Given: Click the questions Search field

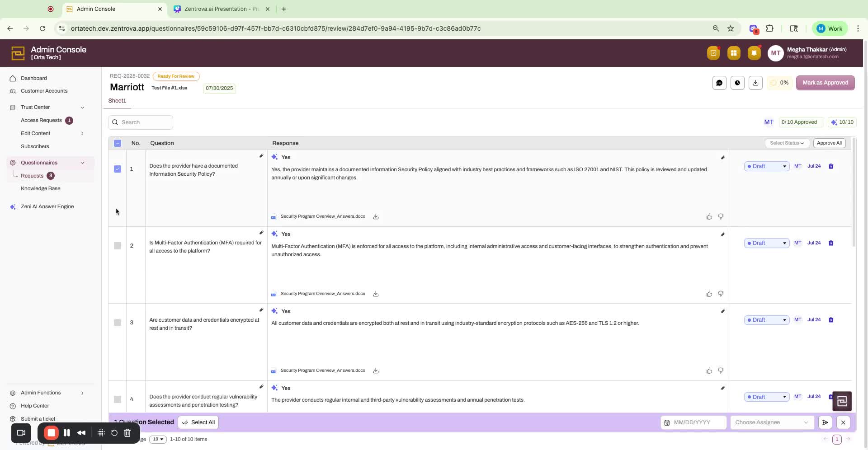Looking at the screenshot, I should coord(141,123).
